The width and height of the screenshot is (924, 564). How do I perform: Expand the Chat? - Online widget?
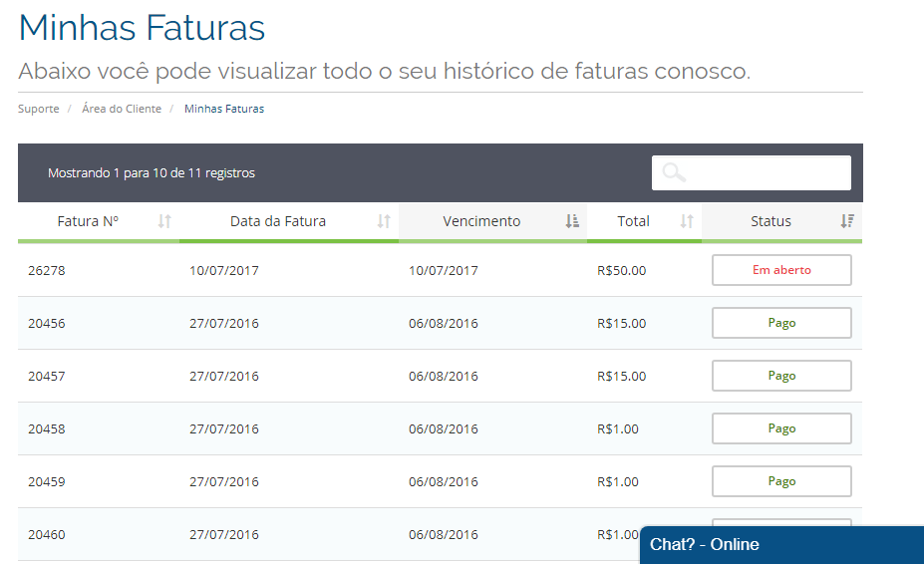(781, 544)
